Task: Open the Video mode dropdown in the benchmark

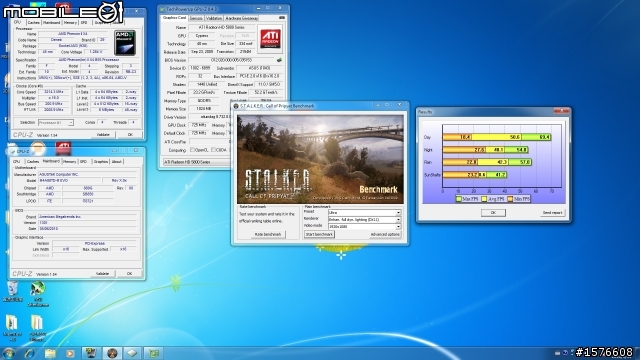Action: click(364, 227)
